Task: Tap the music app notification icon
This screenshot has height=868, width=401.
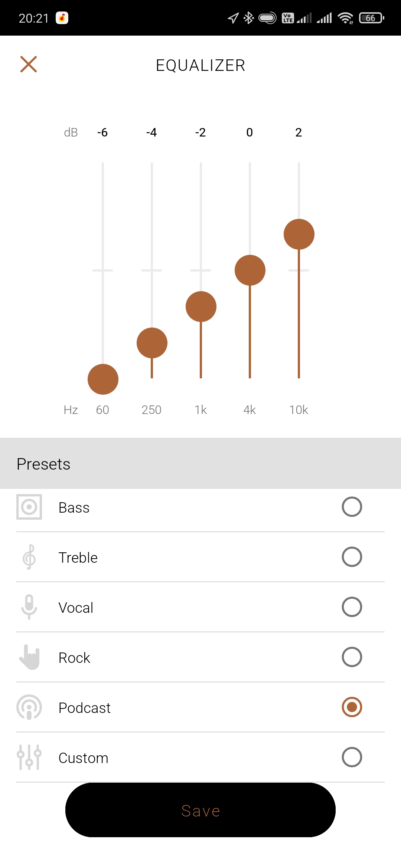Action: click(62, 18)
